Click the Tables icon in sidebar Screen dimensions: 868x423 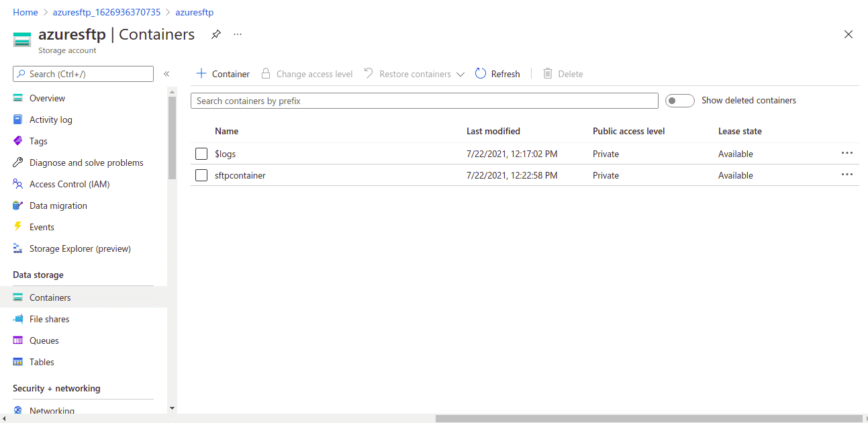pyautogui.click(x=18, y=362)
